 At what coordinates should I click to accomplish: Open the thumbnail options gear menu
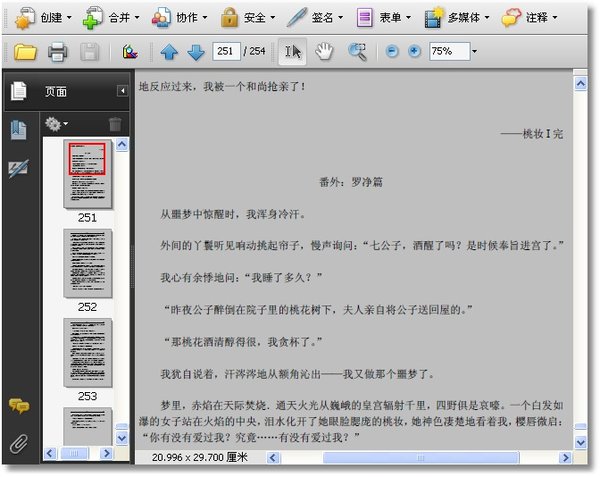56,124
